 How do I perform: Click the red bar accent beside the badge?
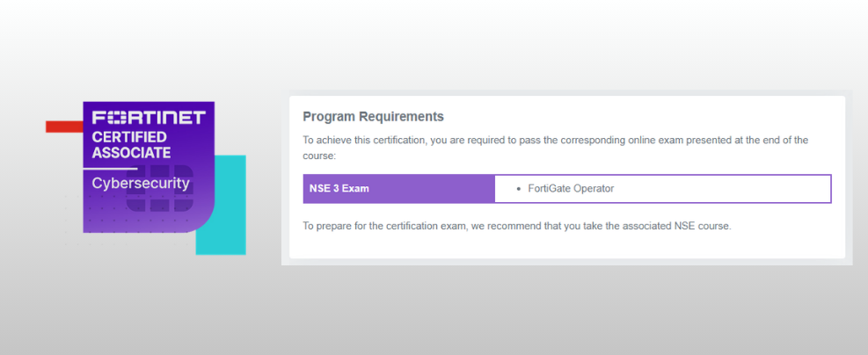[63, 127]
